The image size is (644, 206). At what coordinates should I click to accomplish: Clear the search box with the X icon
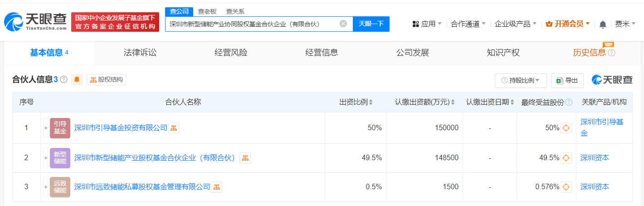coord(343,24)
